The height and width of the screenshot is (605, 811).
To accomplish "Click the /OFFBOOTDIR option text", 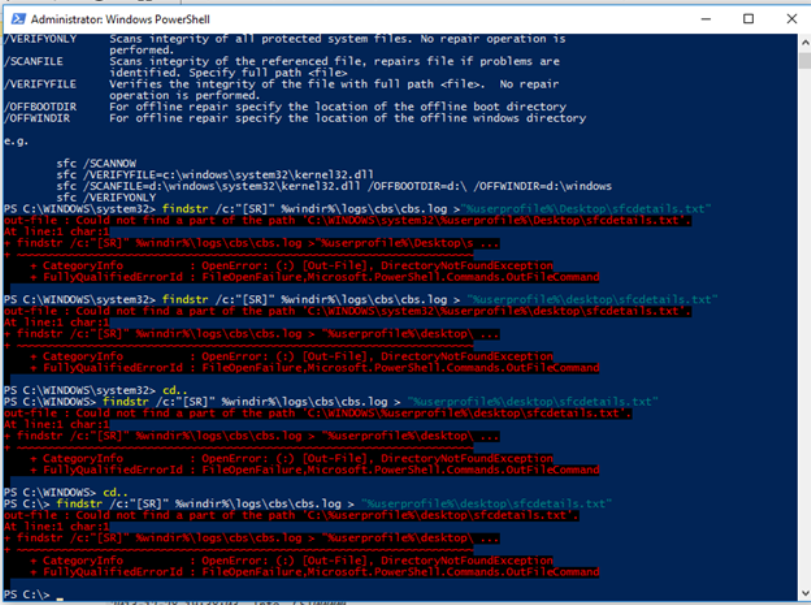I will tap(40, 107).
